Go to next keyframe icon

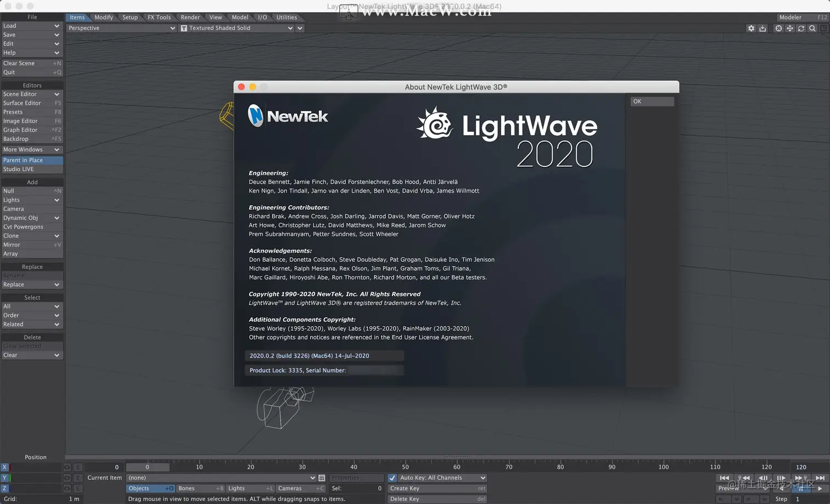[x=801, y=478]
